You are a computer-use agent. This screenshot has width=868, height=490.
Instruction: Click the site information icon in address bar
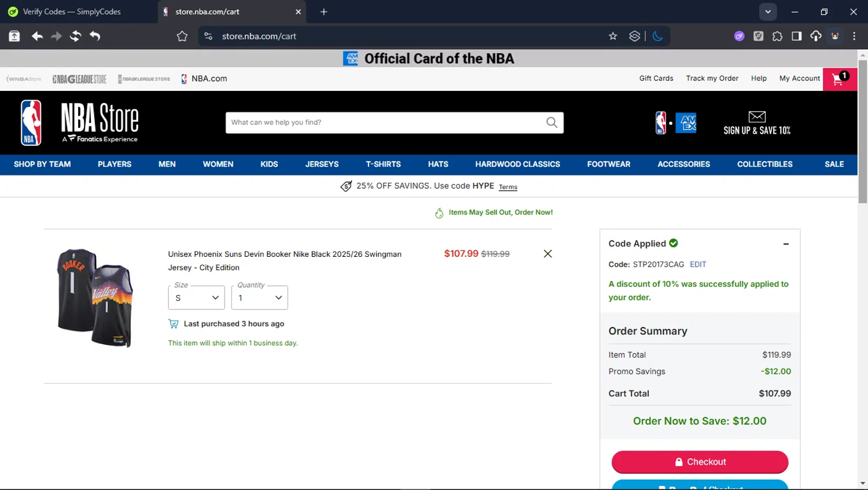(x=208, y=36)
